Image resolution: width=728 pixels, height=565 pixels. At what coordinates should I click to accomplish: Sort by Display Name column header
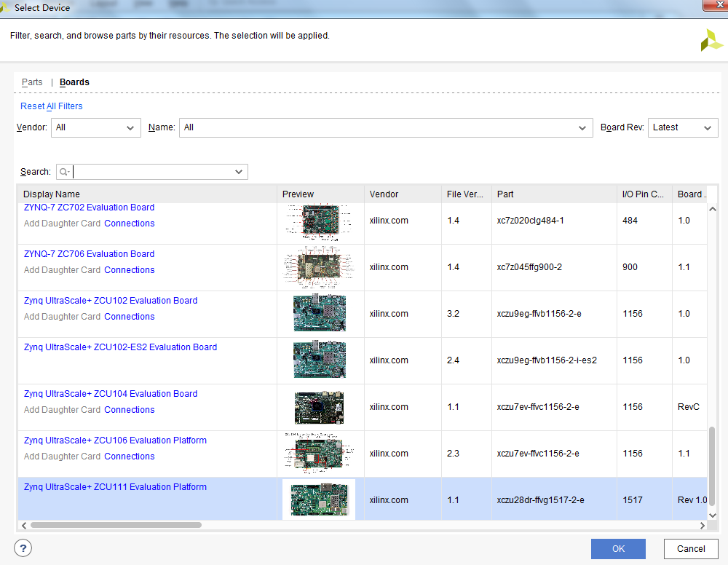(x=147, y=194)
